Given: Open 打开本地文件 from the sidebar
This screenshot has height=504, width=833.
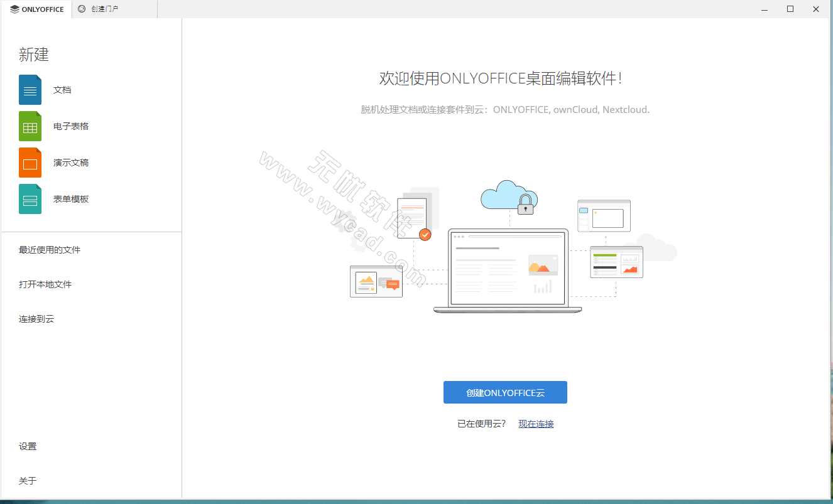Looking at the screenshot, I should (46, 284).
